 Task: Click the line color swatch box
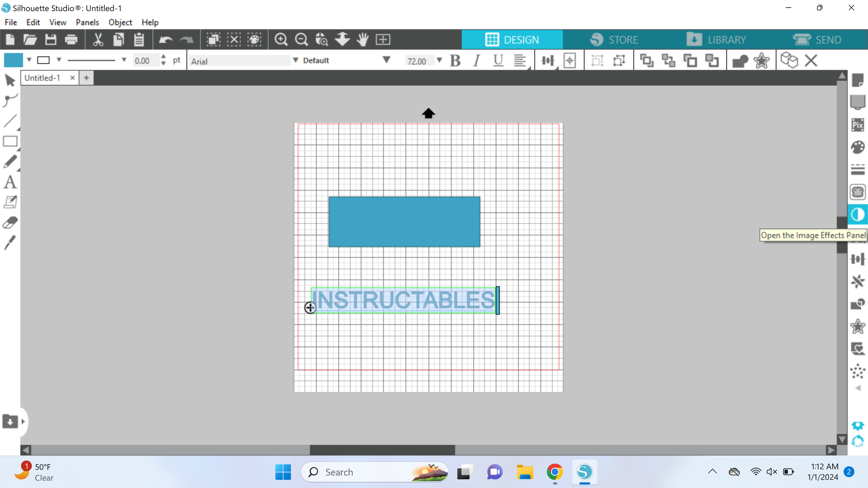(x=43, y=60)
